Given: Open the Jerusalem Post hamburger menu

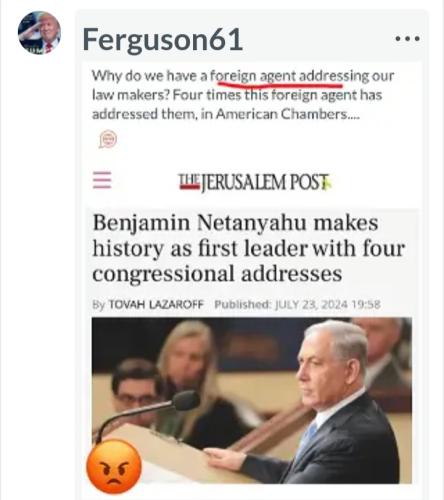Looking at the screenshot, I should (102, 180).
